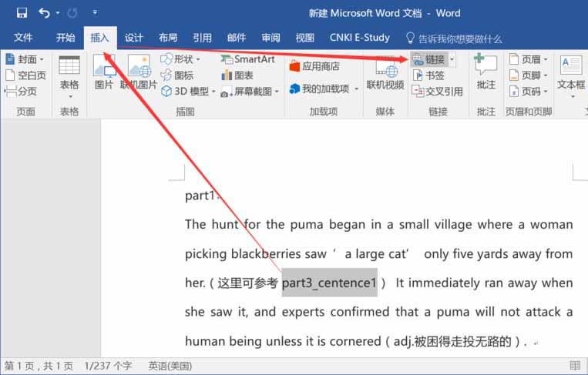Open the 文件 tab
Screen dimensions: 588x375
click(23, 38)
